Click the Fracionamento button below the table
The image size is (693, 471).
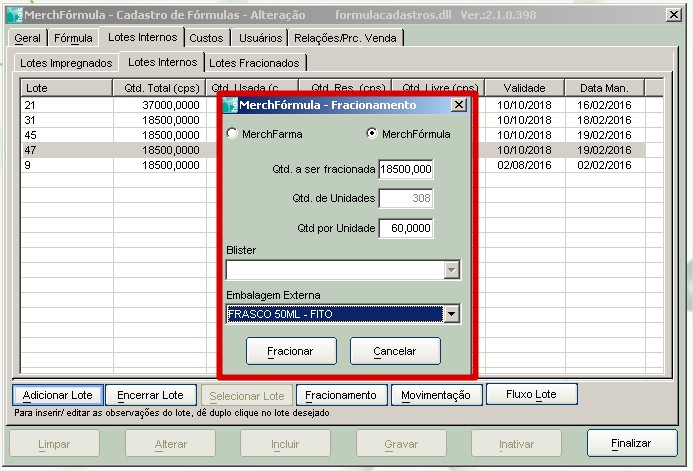coord(341,395)
